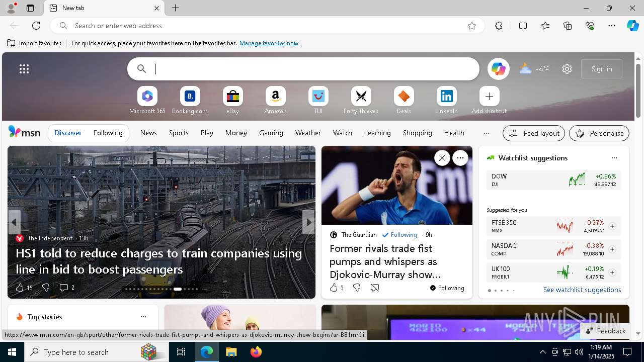This screenshot has width=644, height=362.
Task: Open Firefox from the taskbar
Action: pos(256,352)
